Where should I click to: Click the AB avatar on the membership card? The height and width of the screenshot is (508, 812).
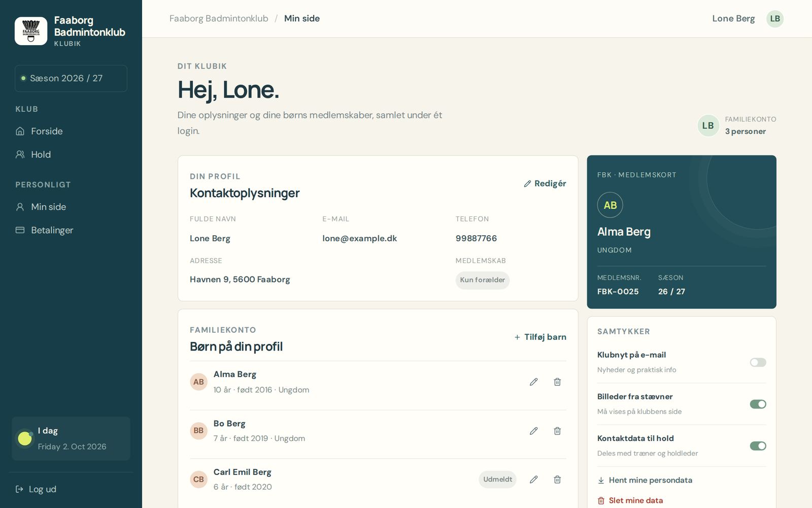pos(610,205)
